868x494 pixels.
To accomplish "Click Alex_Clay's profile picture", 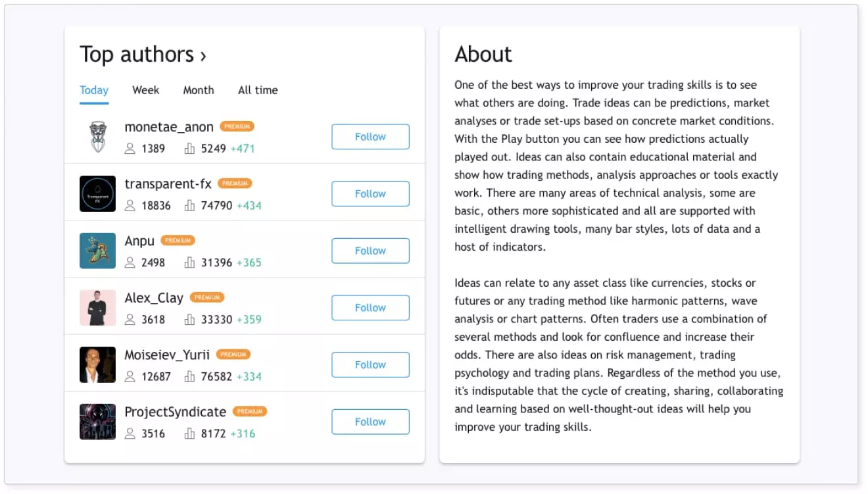I will [x=97, y=308].
